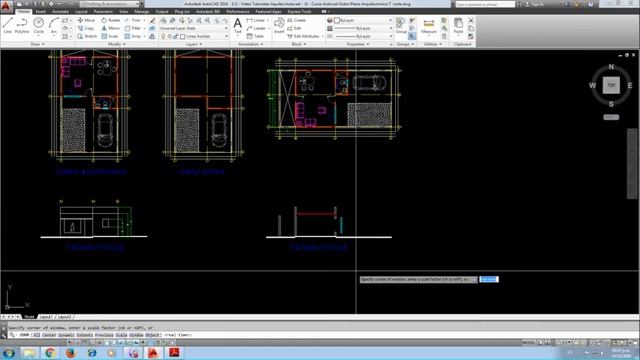
Task: Click the search keyword input field
Action: [485, 4]
